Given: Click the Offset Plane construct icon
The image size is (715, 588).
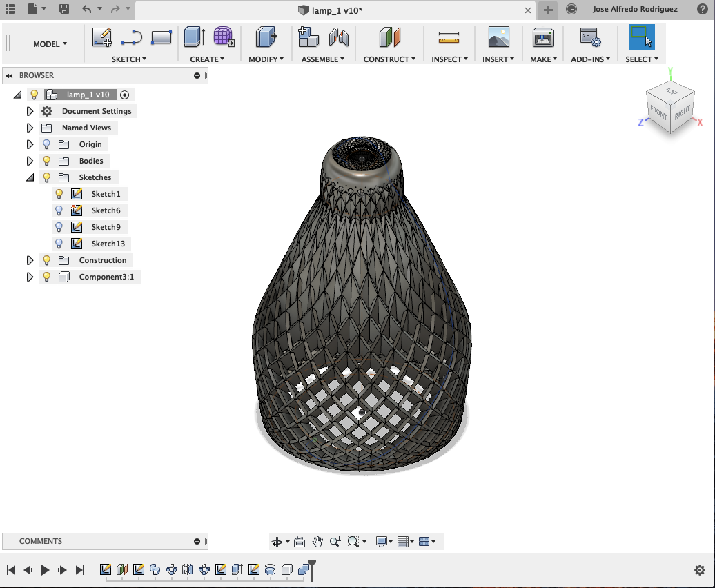Looking at the screenshot, I should coord(389,37).
